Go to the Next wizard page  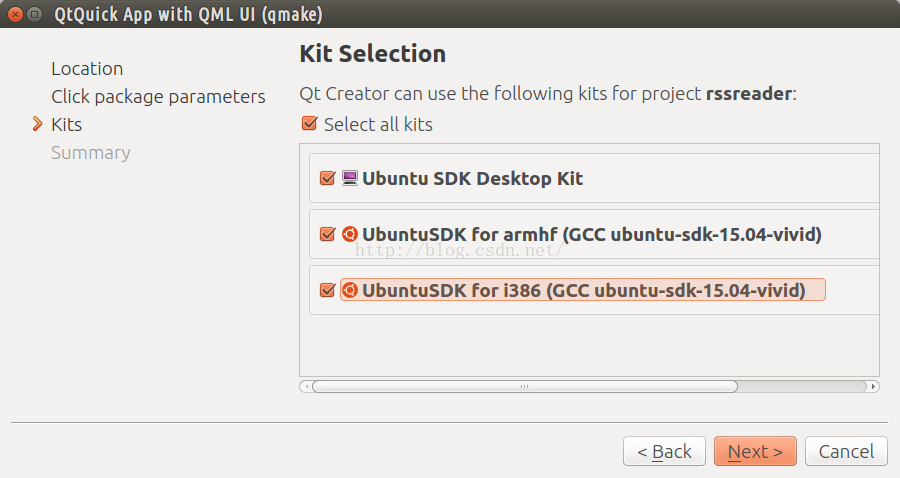[x=755, y=451]
